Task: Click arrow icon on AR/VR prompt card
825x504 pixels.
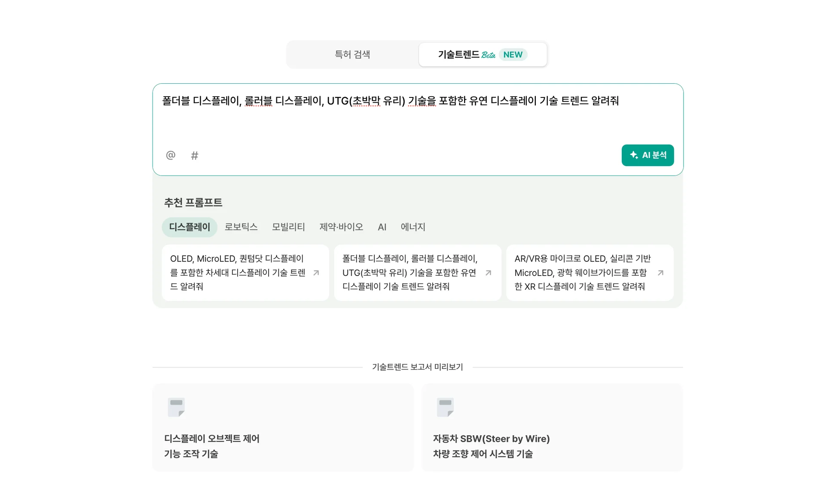Action: pyautogui.click(x=660, y=273)
